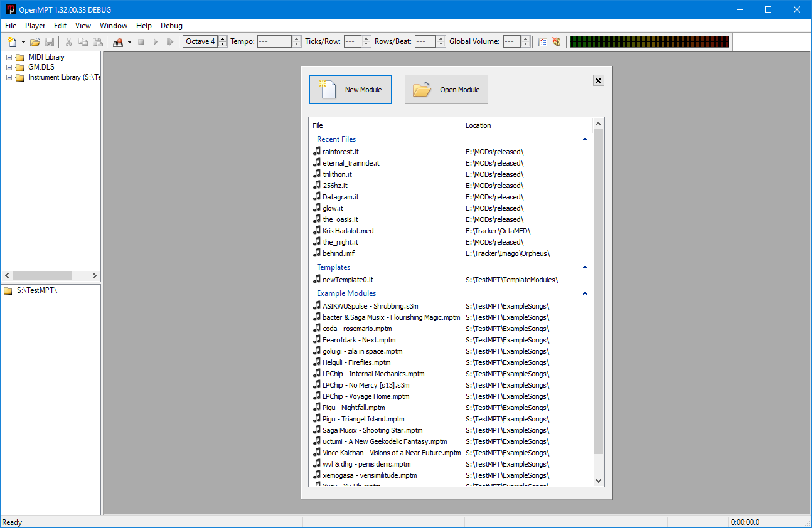Open the Player menu
Viewport: 812px width, 528px height.
pyautogui.click(x=35, y=26)
